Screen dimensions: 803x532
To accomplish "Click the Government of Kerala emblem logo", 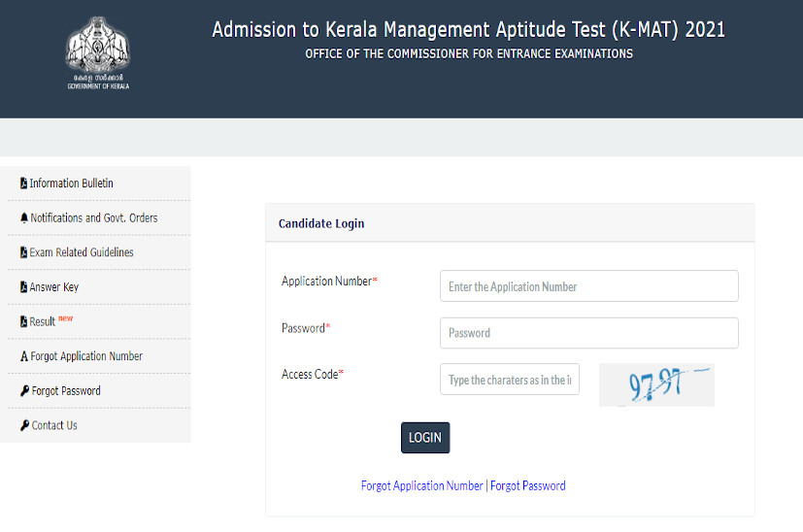I will pyautogui.click(x=98, y=52).
